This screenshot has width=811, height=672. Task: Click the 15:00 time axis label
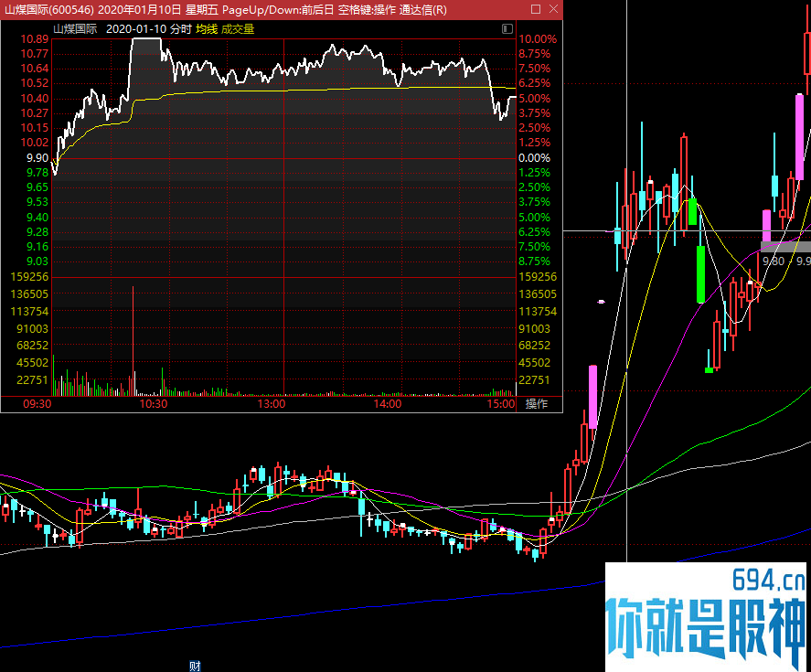point(501,404)
